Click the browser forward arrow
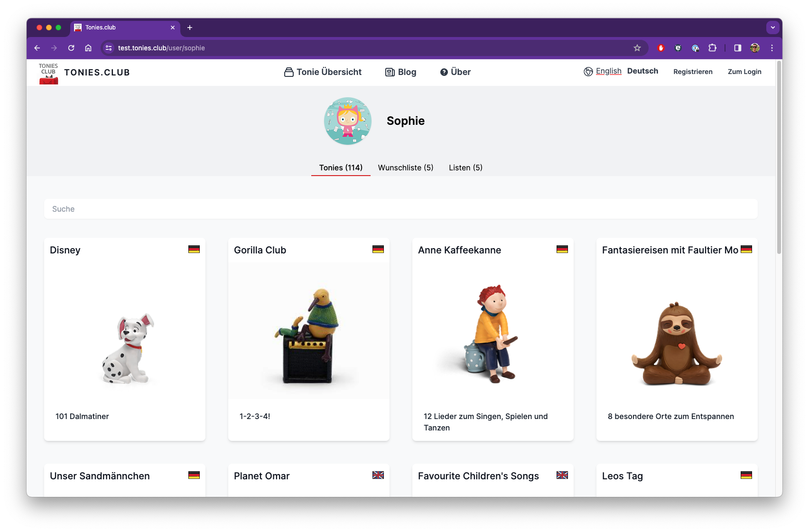This screenshot has height=532, width=809. [x=54, y=48]
